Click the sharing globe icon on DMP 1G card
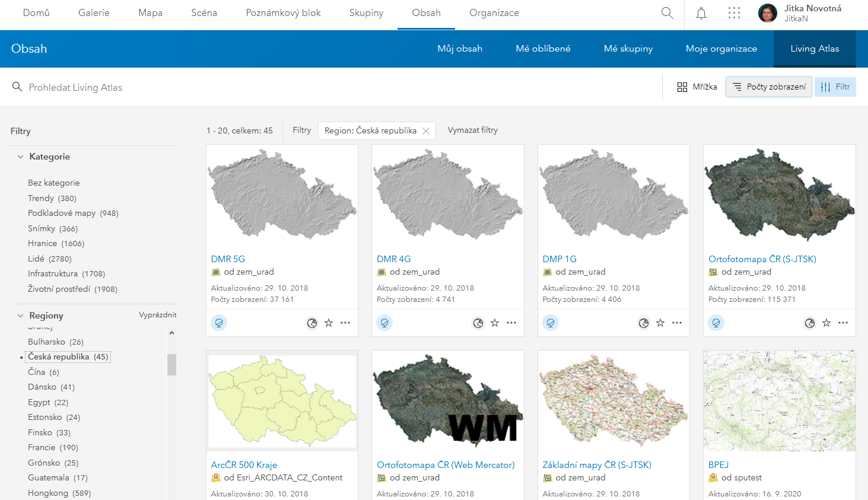The height and width of the screenshot is (500, 868). pyautogui.click(x=644, y=323)
